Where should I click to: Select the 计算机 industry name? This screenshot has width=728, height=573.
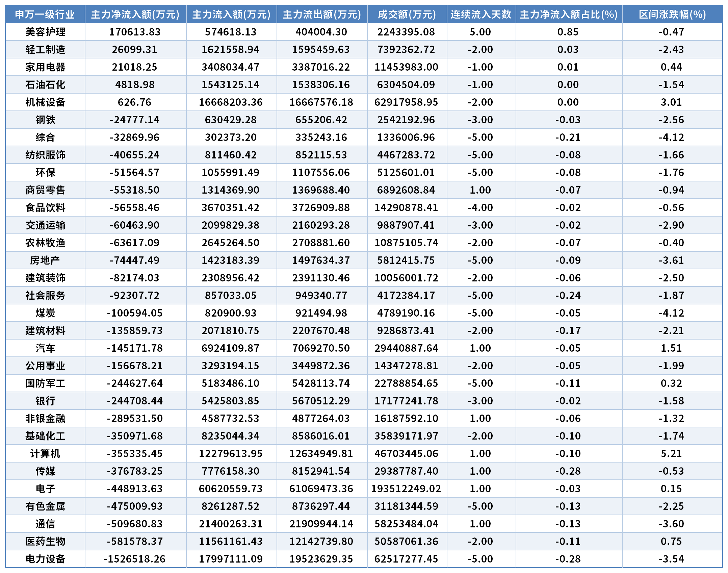click(x=45, y=454)
